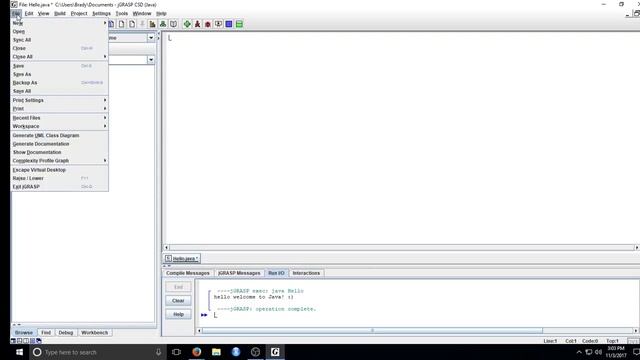Screen dimensions: 640x360
Task: Choose Exit jGRASP from the menu
Action: click(x=60, y=187)
